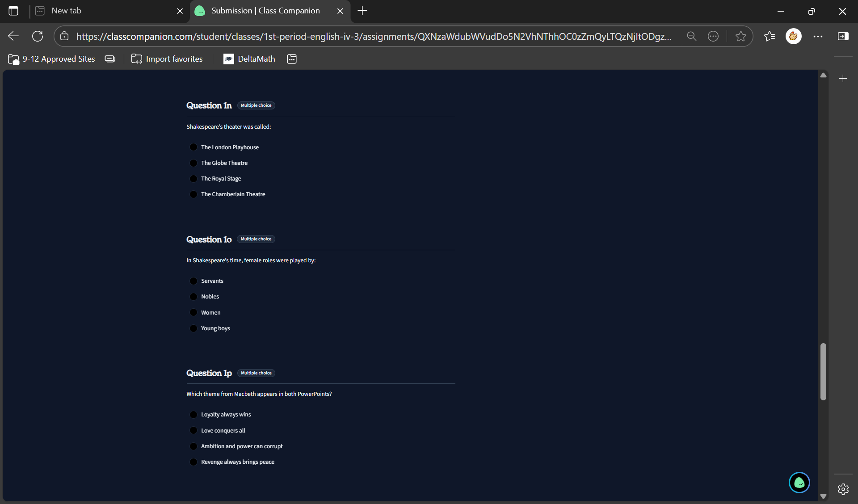Open the sidebar settings gear
The height and width of the screenshot is (504, 858).
[843, 489]
